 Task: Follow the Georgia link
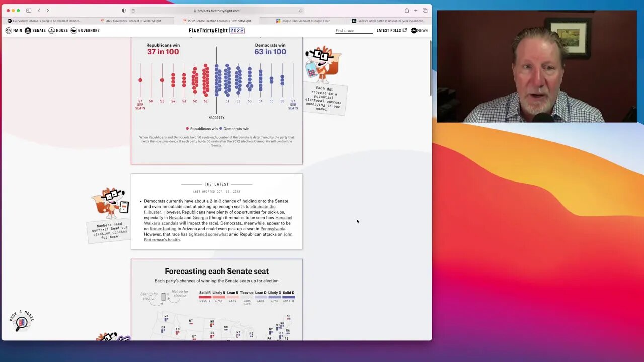point(200,218)
